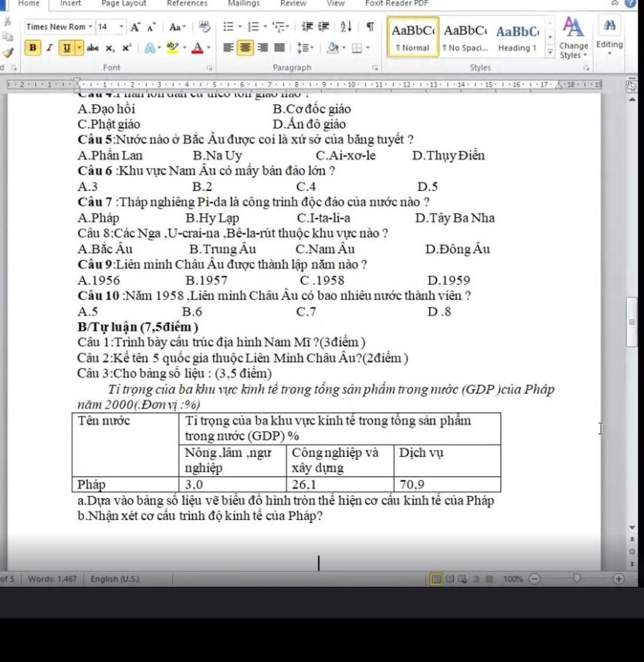The image size is (644, 662).
Task: Open underline style dropdown arrow
Action: (79, 48)
